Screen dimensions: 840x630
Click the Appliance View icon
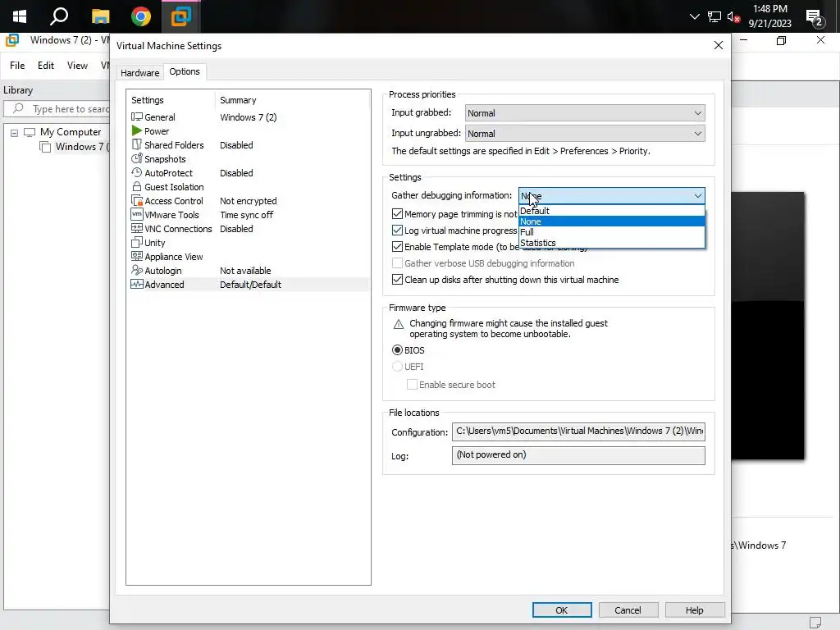pyautogui.click(x=137, y=256)
